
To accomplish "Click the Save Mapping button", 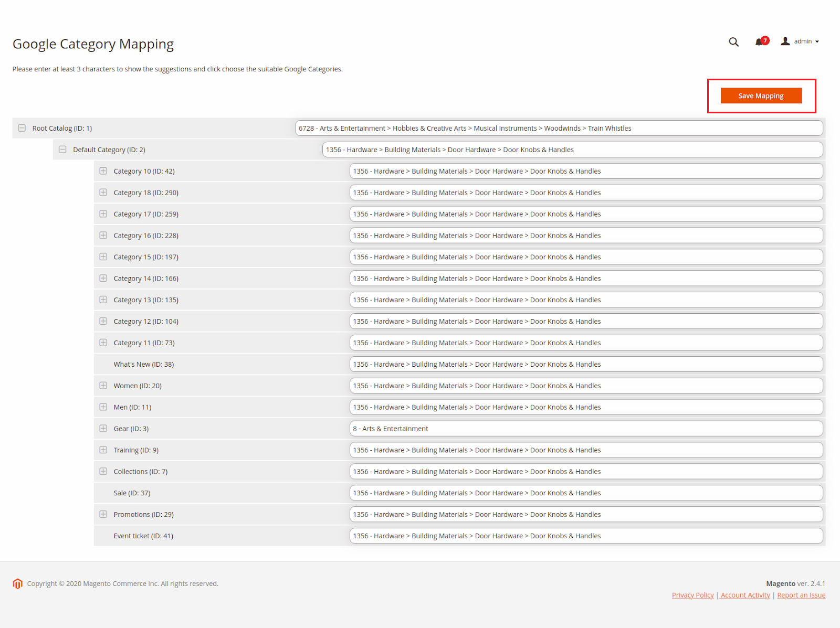I will pyautogui.click(x=761, y=95).
